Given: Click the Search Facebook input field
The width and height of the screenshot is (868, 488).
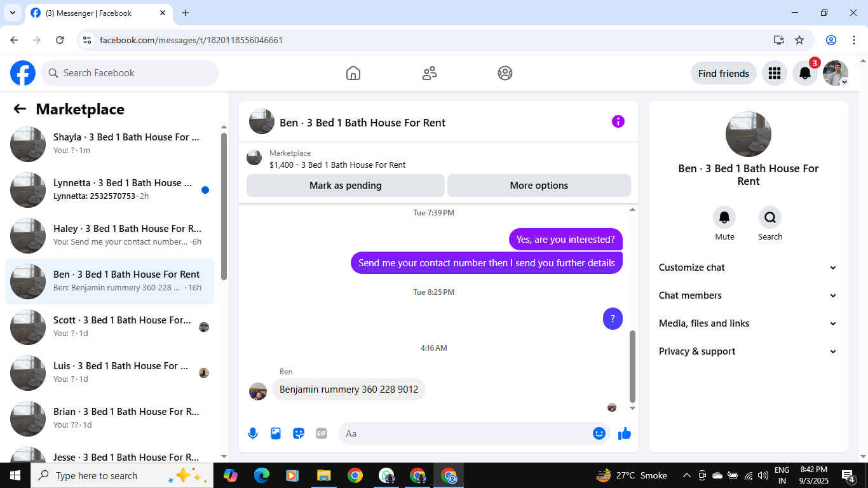Looking at the screenshot, I should click(x=130, y=73).
